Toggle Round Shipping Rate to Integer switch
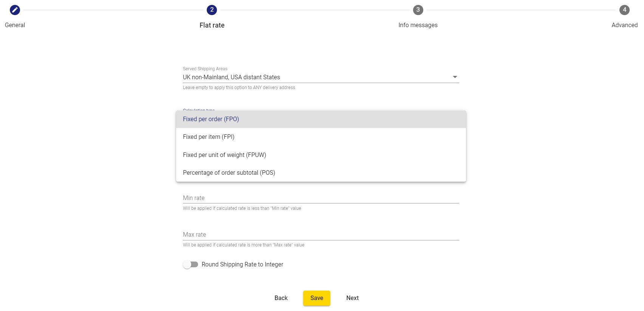Image resolution: width=644 pixels, height=311 pixels. coord(190,265)
